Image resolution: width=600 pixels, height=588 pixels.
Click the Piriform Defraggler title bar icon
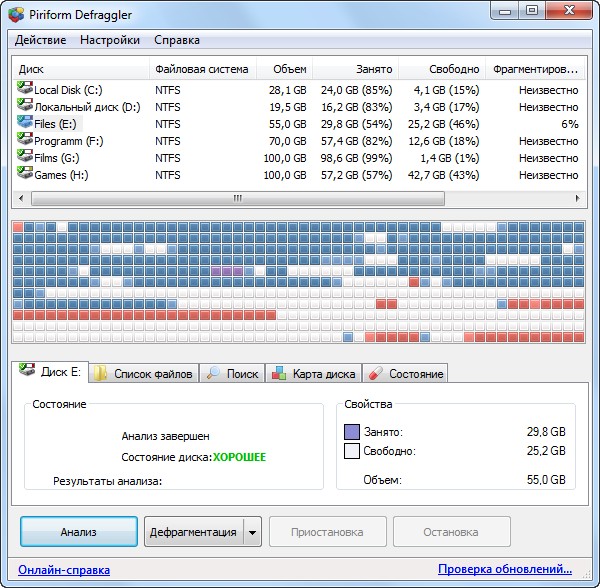[15, 12]
